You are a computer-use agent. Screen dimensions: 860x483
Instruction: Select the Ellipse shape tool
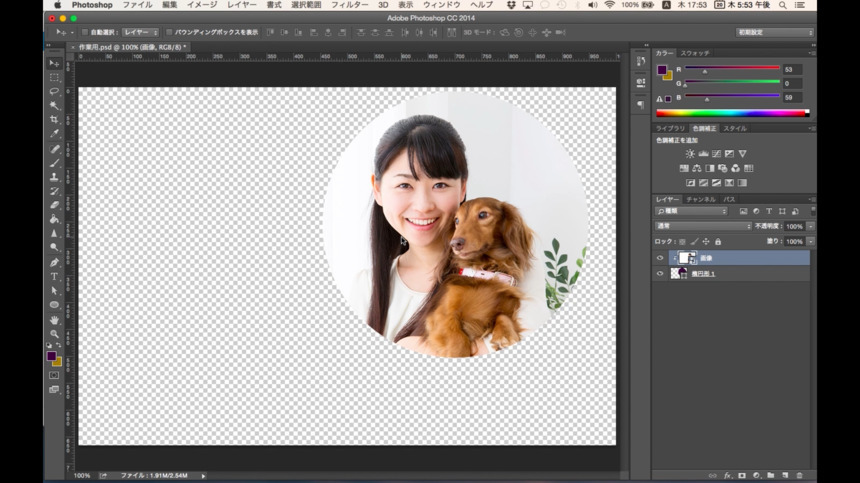click(x=54, y=305)
